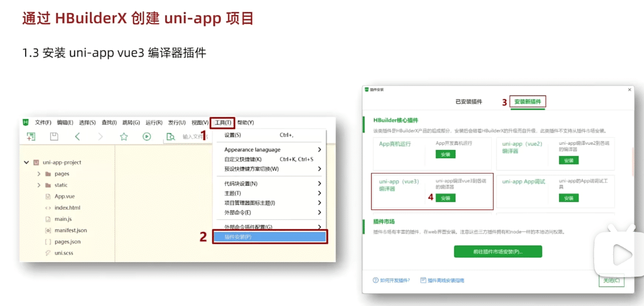Click the App.vue file icon

point(48,196)
